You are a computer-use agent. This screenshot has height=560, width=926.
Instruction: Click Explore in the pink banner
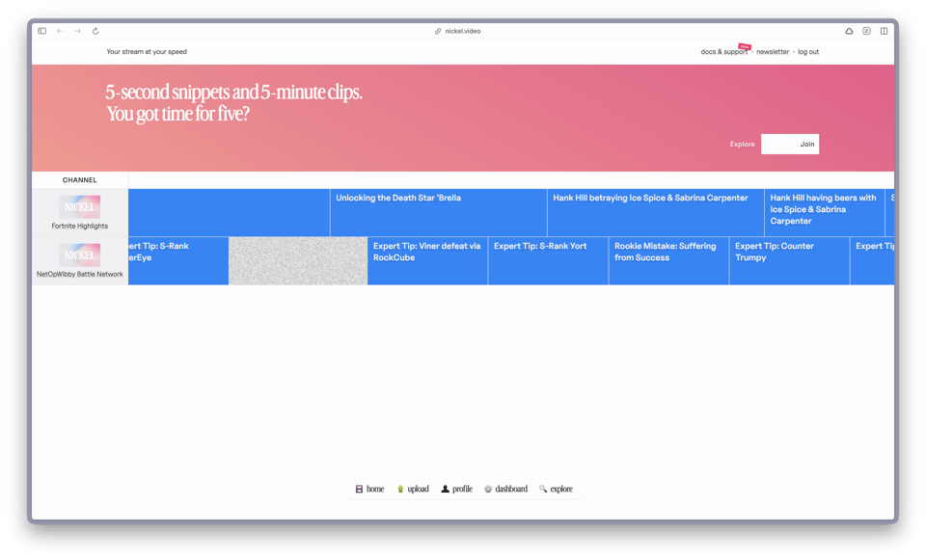742,145
